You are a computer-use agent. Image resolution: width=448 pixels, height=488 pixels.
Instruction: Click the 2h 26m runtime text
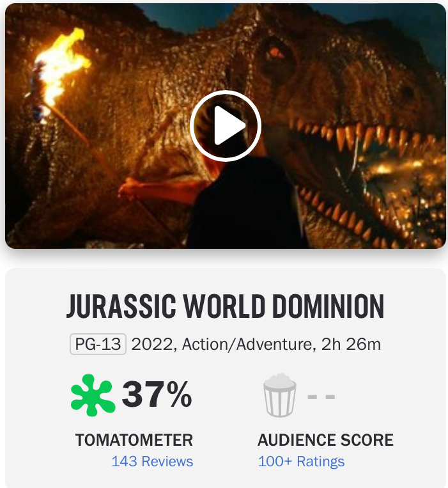[351, 344]
